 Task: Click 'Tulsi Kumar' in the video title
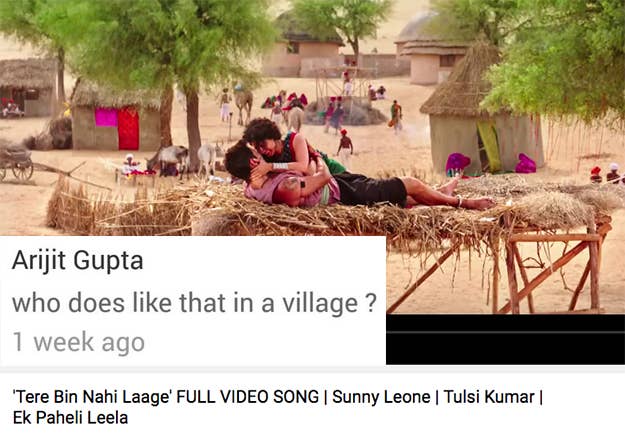coord(489,397)
